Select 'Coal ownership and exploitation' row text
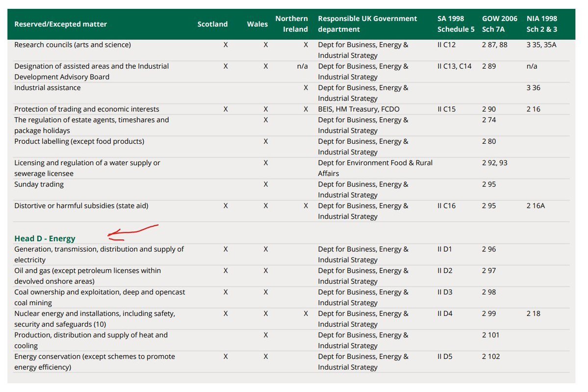The width and height of the screenshot is (588, 392). (x=100, y=297)
